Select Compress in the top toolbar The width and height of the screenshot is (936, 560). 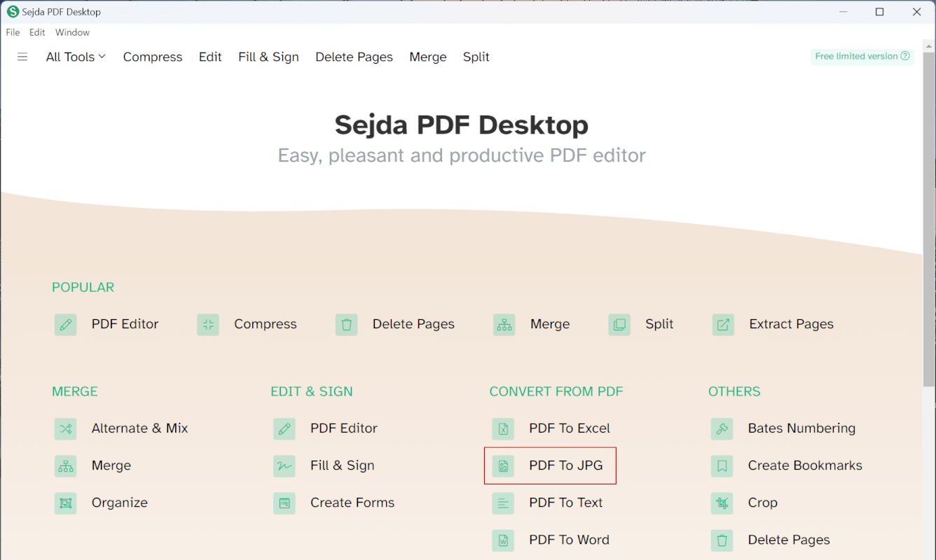tap(153, 57)
